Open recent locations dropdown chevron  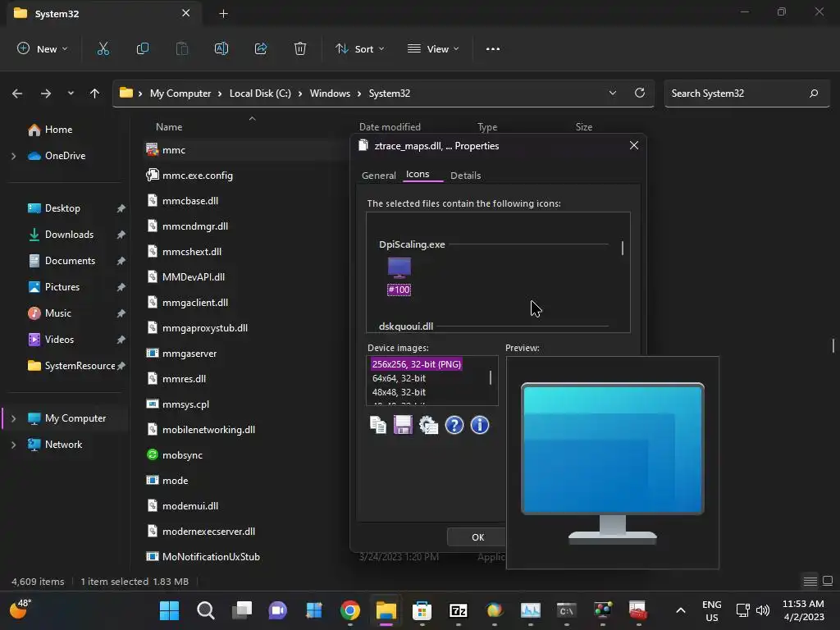coord(71,94)
